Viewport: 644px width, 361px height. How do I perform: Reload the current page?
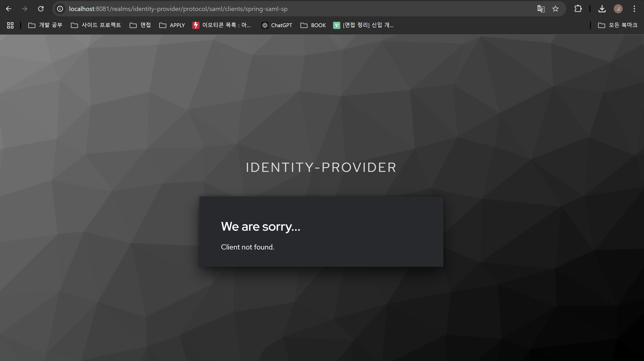coord(41,9)
